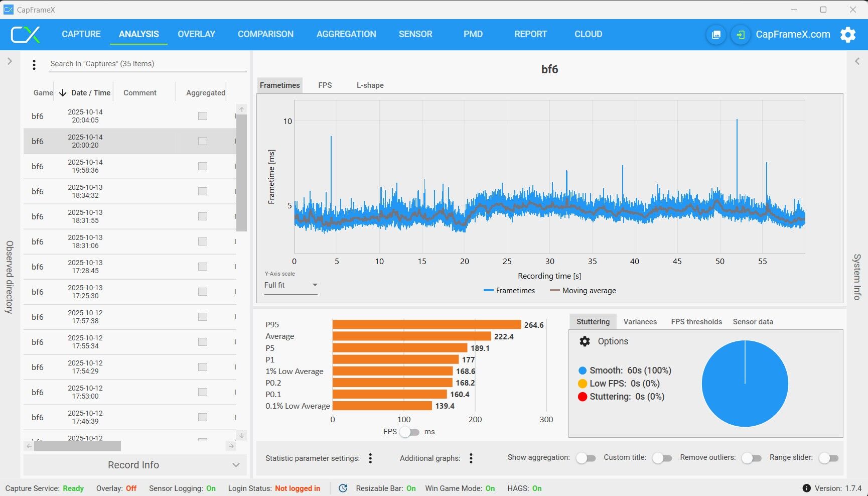Screen dimensions: 868x496
Task: Enable the Custom title switch
Action: pos(662,458)
